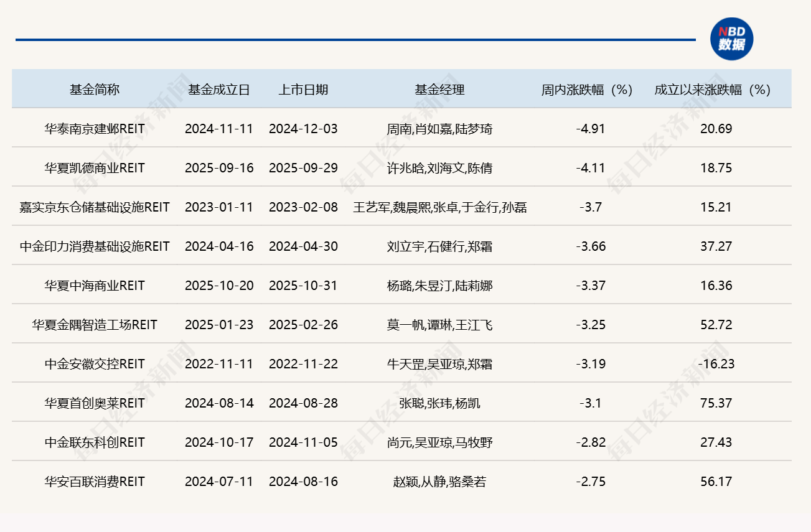Select 中金印力消费基础设施REIT row name
Image resolution: width=811 pixels, height=532 pixels.
[95, 246]
